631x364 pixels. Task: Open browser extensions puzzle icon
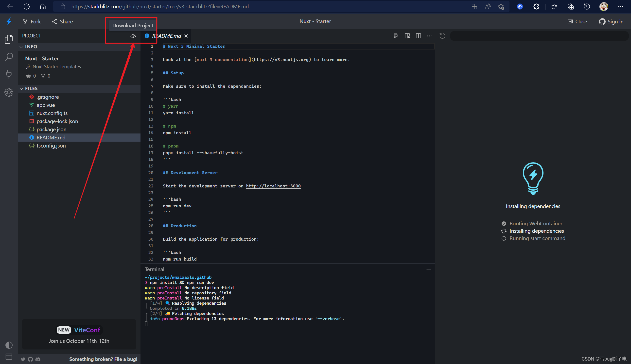click(536, 6)
